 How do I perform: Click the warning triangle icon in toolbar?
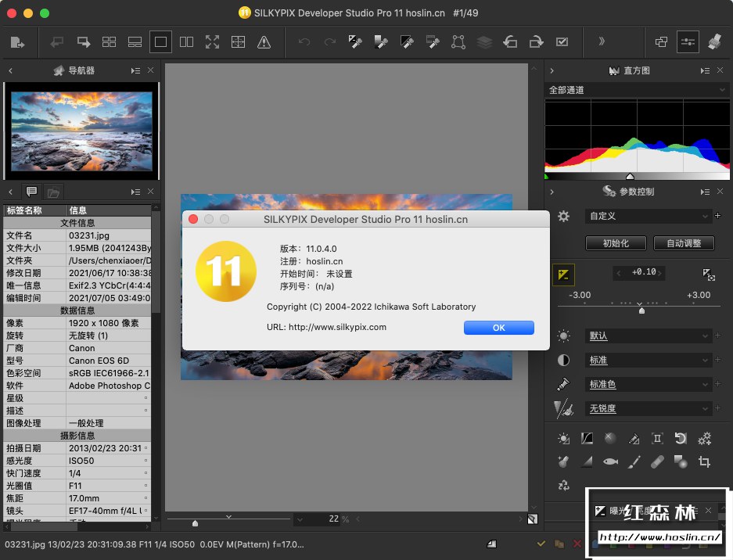pos(264,42)
